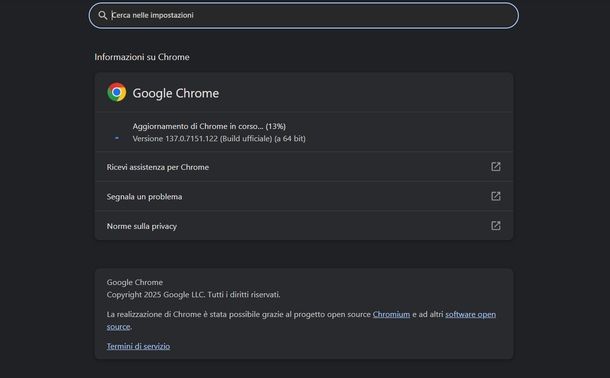Click the Google Chrome logo icon

pyautogui.click(x=117, y=92)
